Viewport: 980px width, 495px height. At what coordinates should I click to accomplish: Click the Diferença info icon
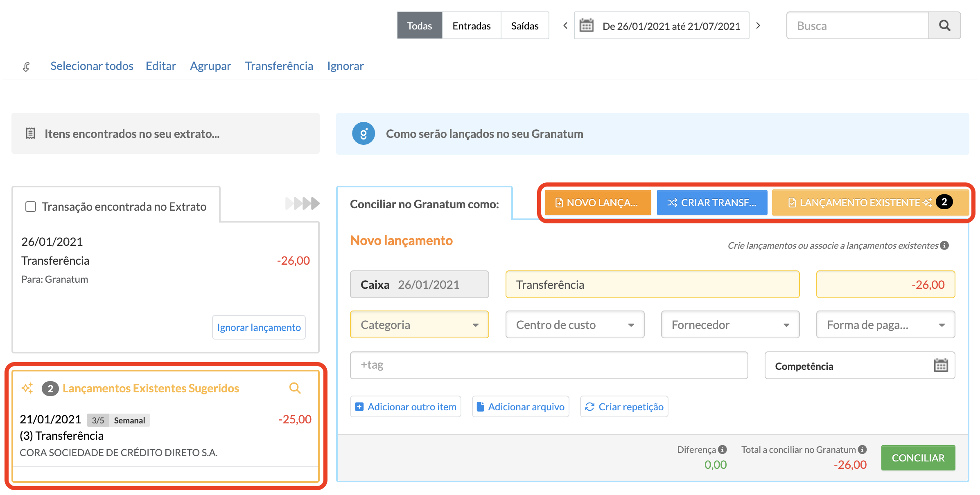tap(723, 450)
